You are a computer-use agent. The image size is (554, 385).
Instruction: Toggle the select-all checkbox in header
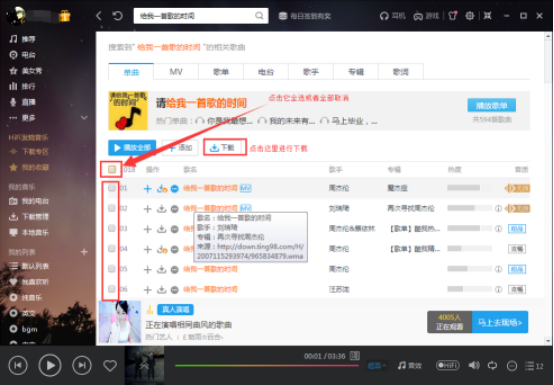pos(112,170)
